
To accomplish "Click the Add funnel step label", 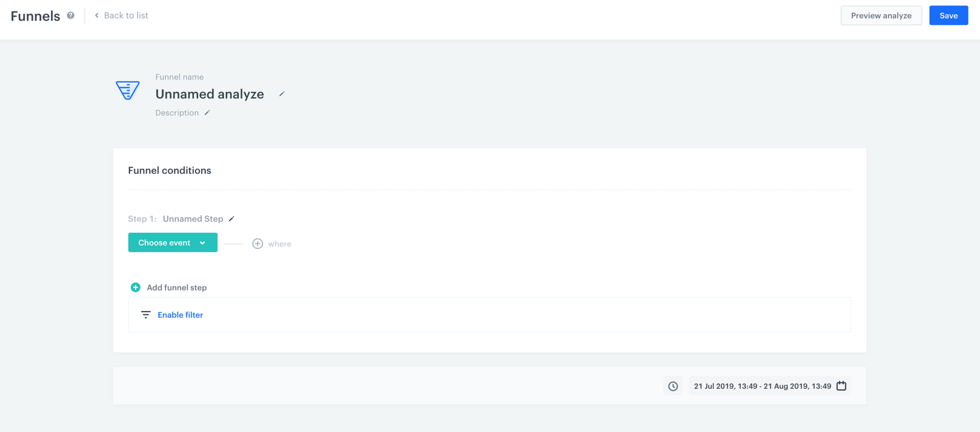I will [177, 287].
